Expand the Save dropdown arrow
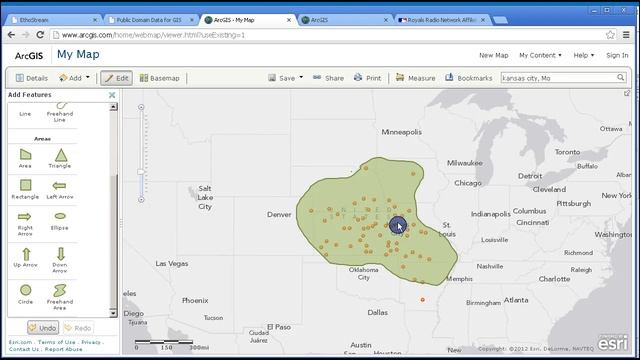640x360 pixels. pyautogui.click(x=301, y=77)
